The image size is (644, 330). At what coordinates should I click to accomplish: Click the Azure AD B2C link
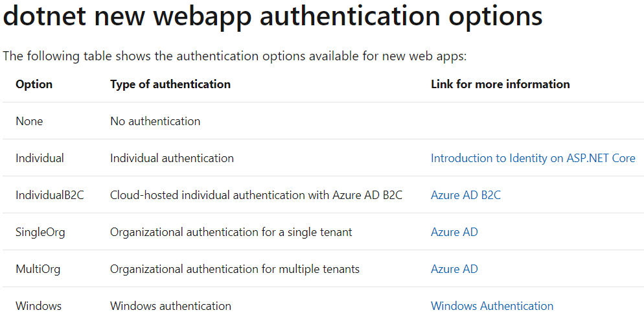pyautogui.click(x=465, y=195)
